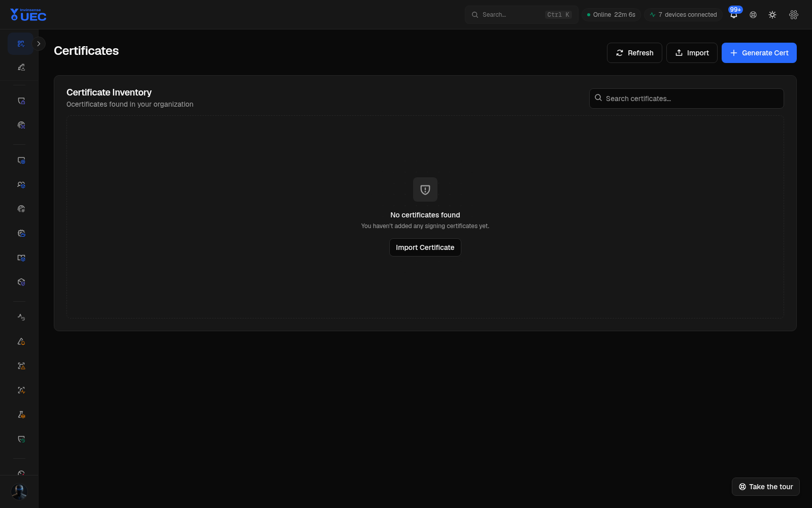812x508 pixels.
Task: Expand the sidebar with chevron arrow
Action: (x=39, y=44)
